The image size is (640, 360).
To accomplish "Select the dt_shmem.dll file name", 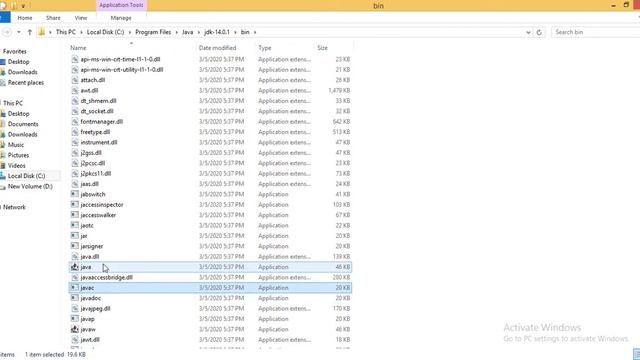I will [98, 101].
